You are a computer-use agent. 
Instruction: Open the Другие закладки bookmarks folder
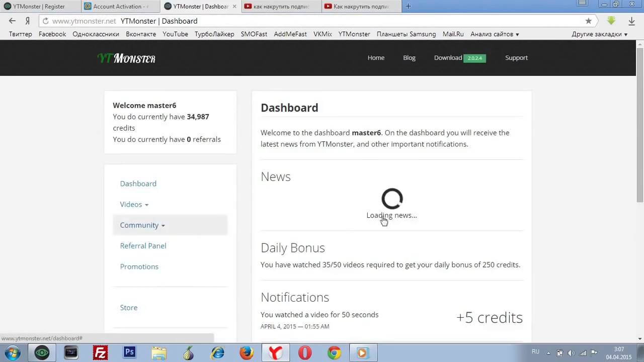pos(600,34)
